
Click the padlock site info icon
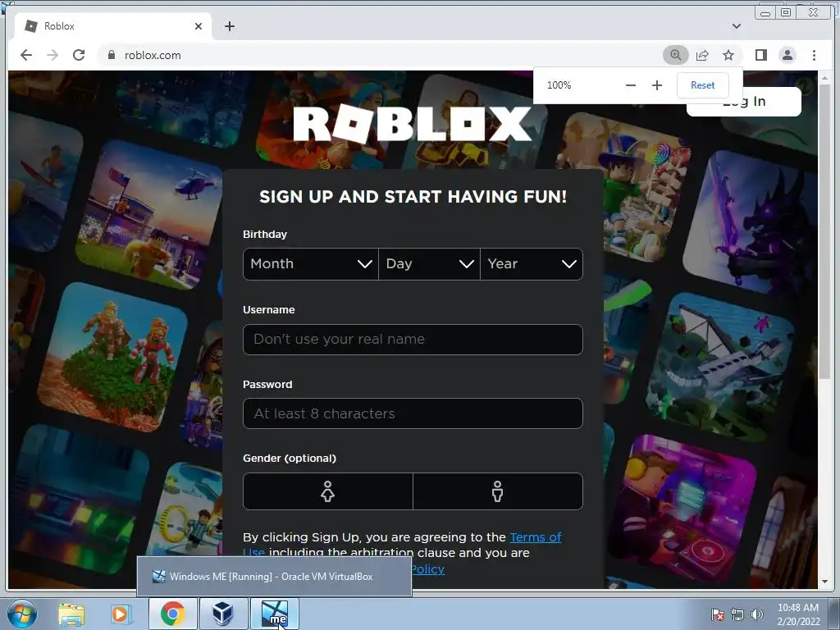pos(112,55)
